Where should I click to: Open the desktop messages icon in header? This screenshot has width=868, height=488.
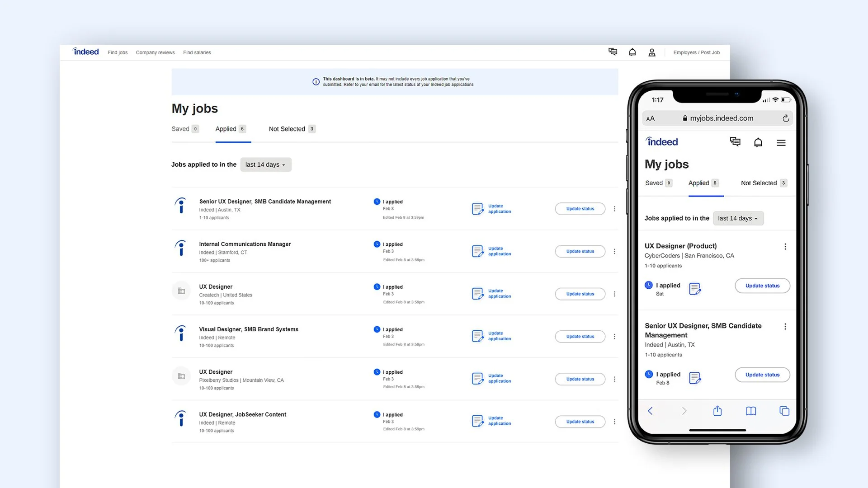[x=613, y=52]
